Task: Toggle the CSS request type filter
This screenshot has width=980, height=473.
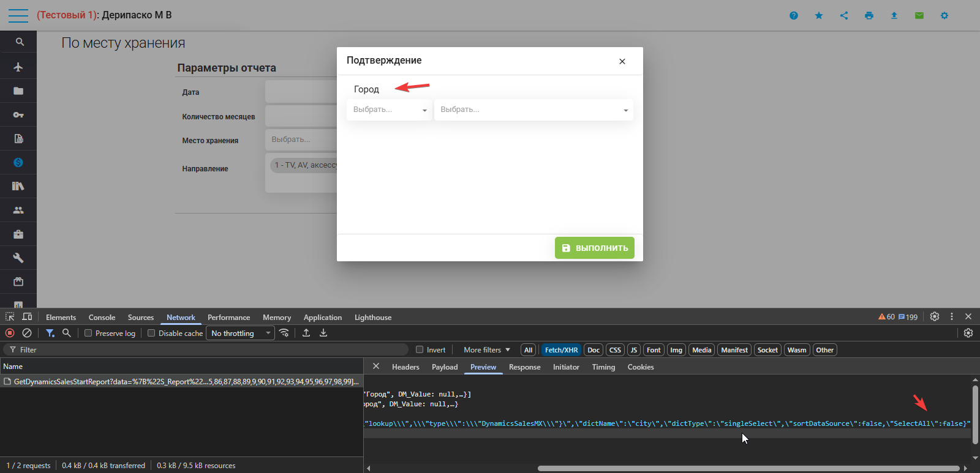Action: pyautogui.click(x=615, y=350)
